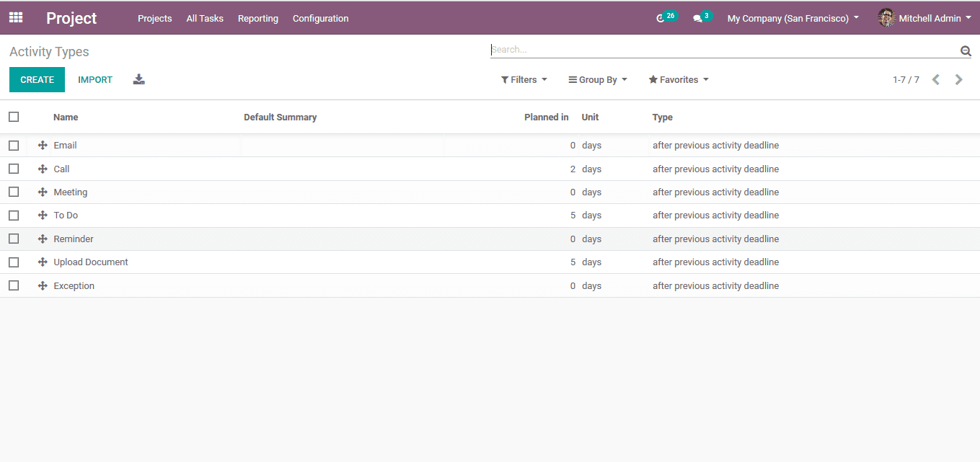Open the Upload Document activity type

click(x=91, y=262)
